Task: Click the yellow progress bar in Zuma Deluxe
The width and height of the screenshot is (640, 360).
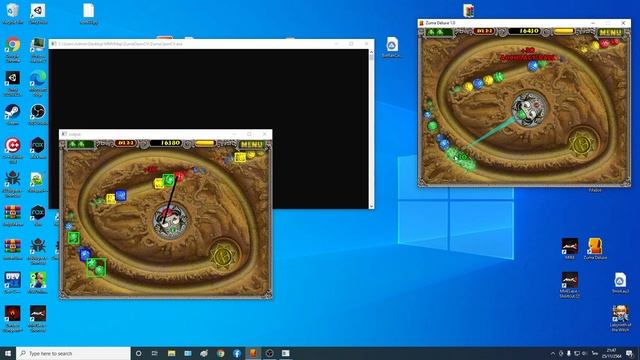Action: (564, 31)
